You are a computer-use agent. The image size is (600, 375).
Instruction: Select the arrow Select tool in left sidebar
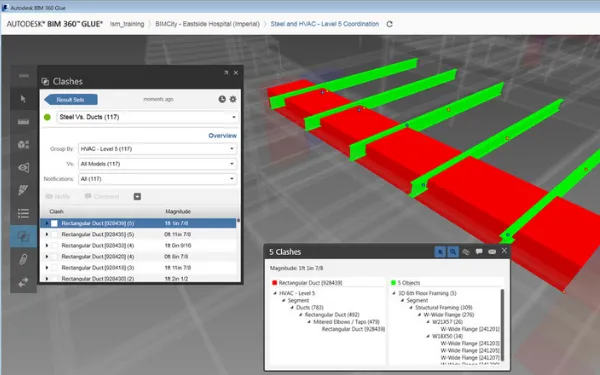click(x=23, y=99)
